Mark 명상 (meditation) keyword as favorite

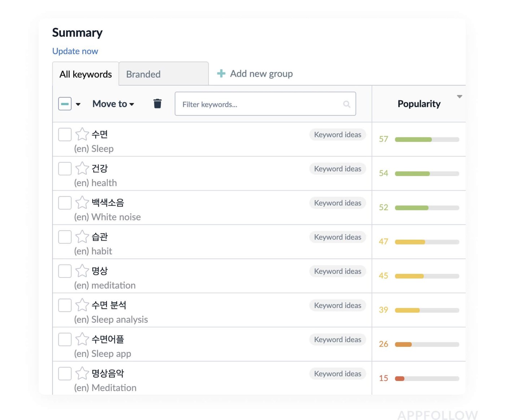pyautogui.click(x=82, y=271)
